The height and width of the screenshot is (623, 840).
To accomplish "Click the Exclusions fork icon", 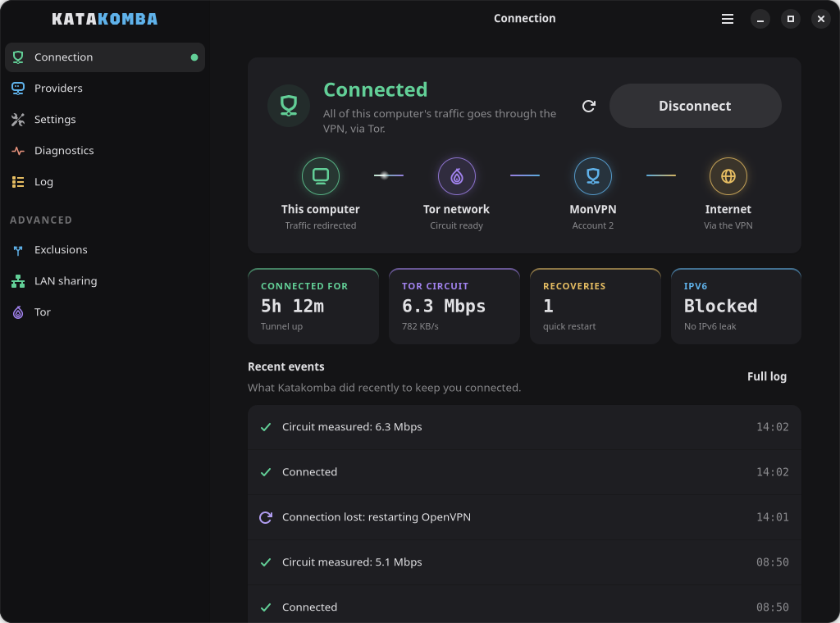I will pos(18,250).
